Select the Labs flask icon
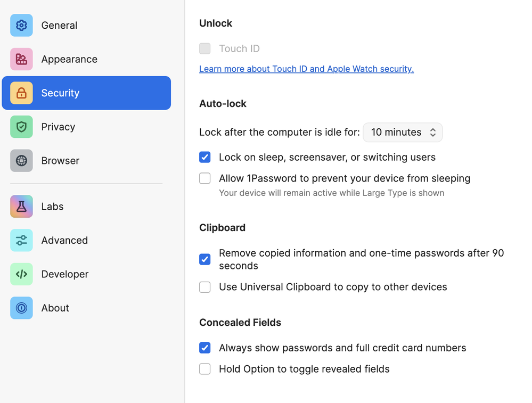 [x=21, y=206]
